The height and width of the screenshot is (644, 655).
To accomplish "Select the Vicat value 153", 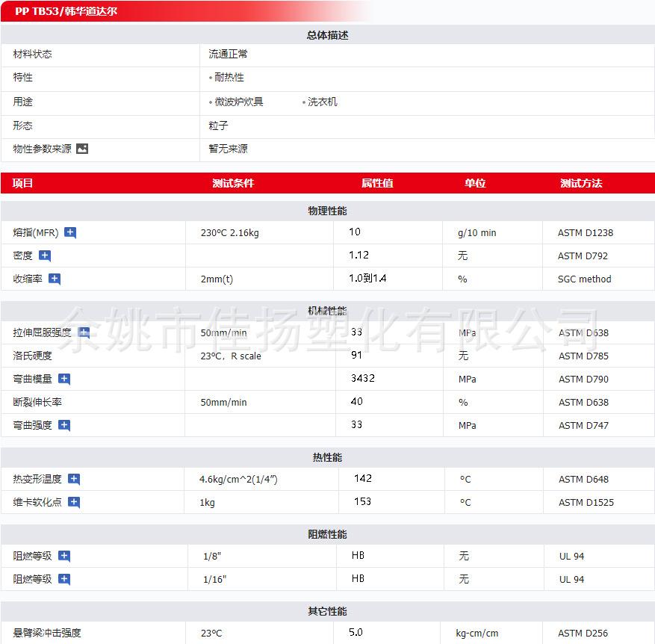I will [x=362, y=501].
